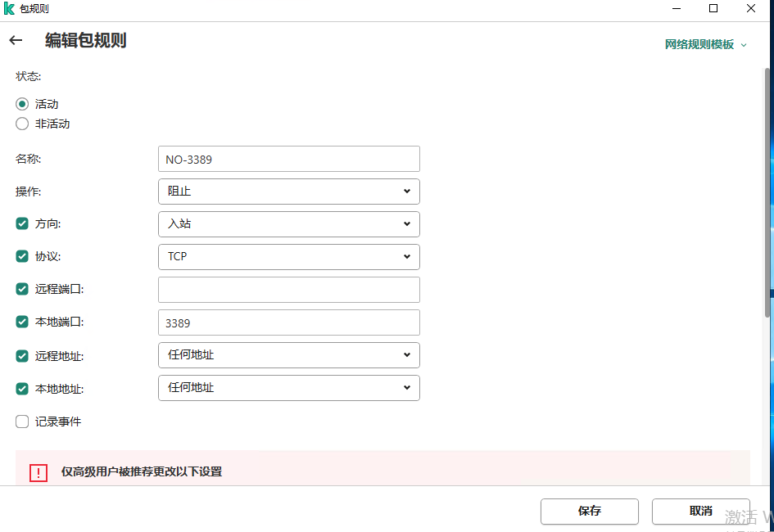This screenshot has height=532, width=774.
Task: Click the red warning exclamation icon
Action: pyautogui.click(x=38, y=472)
